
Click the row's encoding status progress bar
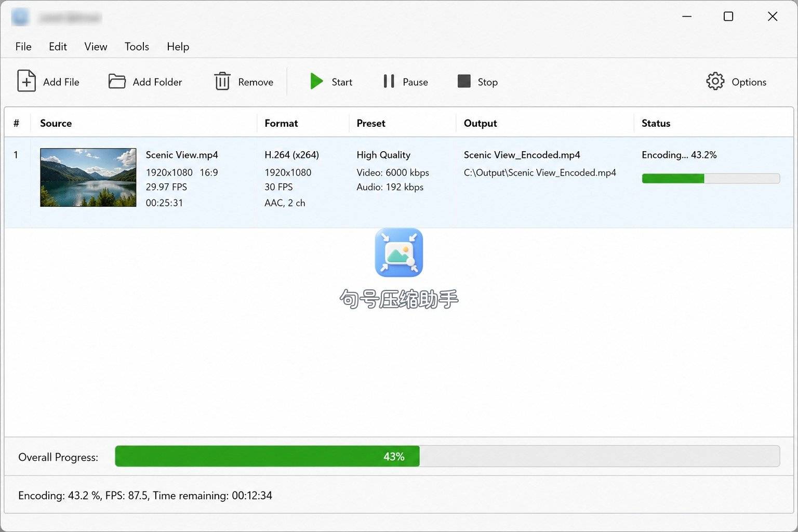click(711, 178)
